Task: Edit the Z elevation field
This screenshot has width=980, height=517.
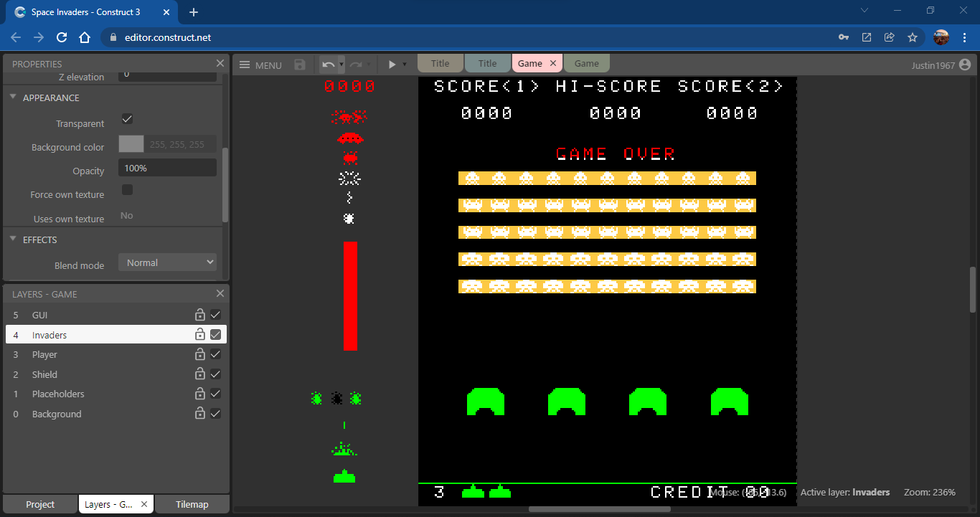Action: click(167, 75)
